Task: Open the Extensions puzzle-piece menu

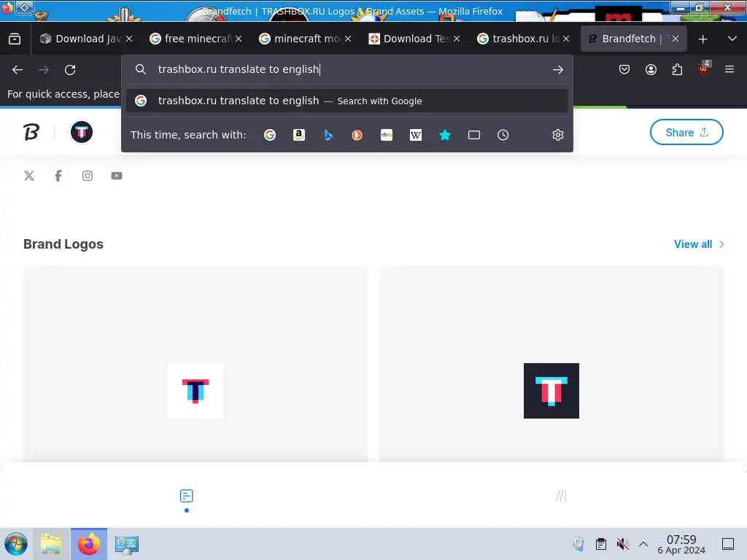Action: (677, 69)
